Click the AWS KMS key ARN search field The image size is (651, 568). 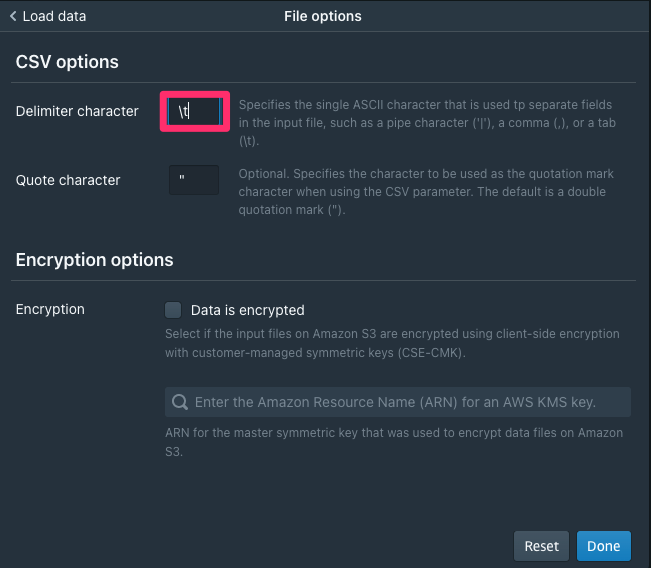tap(398, 402)
